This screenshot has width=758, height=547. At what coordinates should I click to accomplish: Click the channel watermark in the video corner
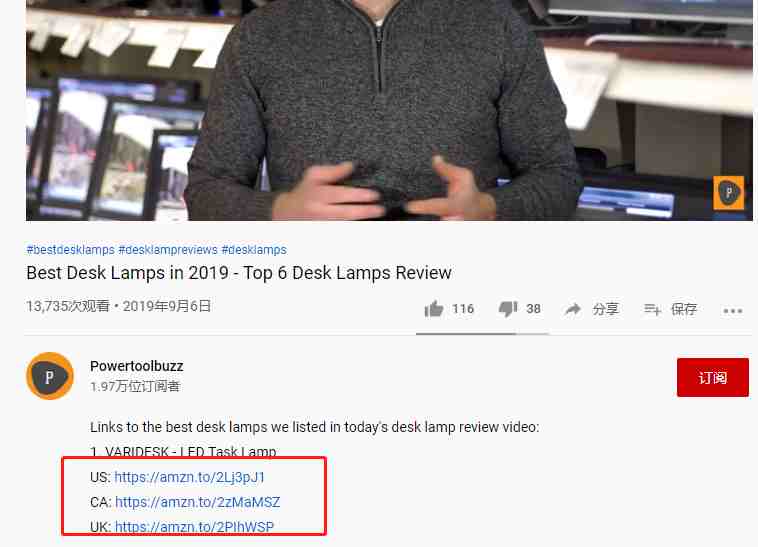[x=729, y=193]
